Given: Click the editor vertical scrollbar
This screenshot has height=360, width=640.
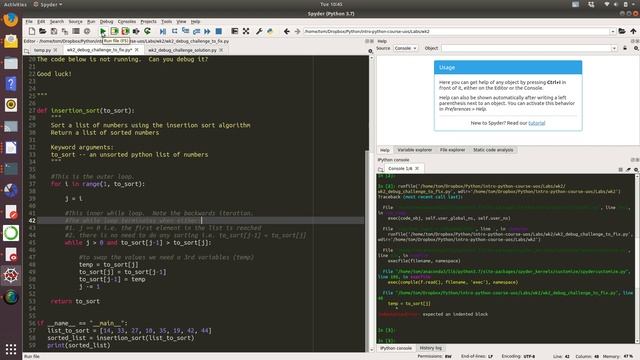Looking at the screenshot, I should (371, 204).
